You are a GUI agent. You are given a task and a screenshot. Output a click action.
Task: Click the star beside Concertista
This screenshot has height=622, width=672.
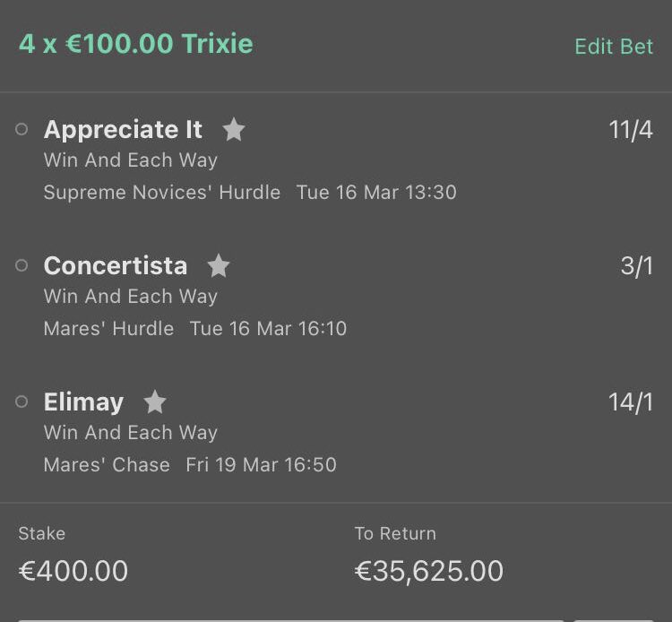(x=219, y=266)
